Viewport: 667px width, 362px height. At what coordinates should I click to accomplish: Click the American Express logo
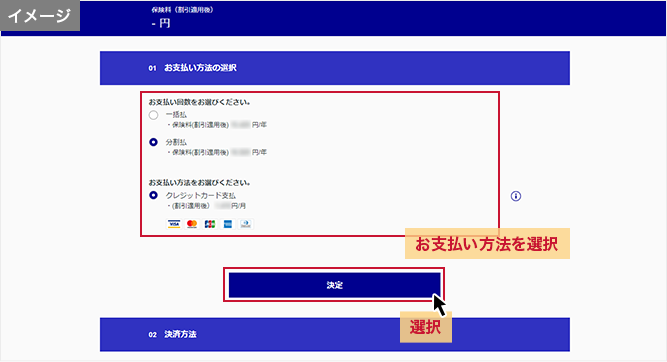pos(228,224)
